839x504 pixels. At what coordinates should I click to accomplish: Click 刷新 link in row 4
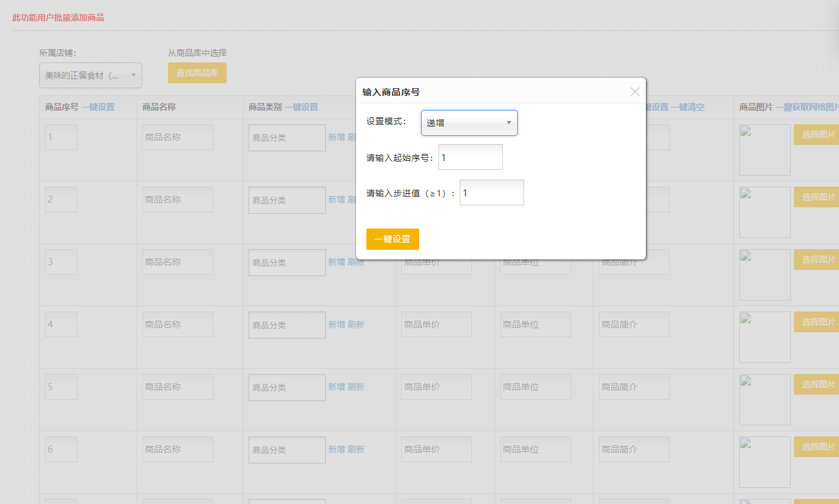[x=356, y=324]
